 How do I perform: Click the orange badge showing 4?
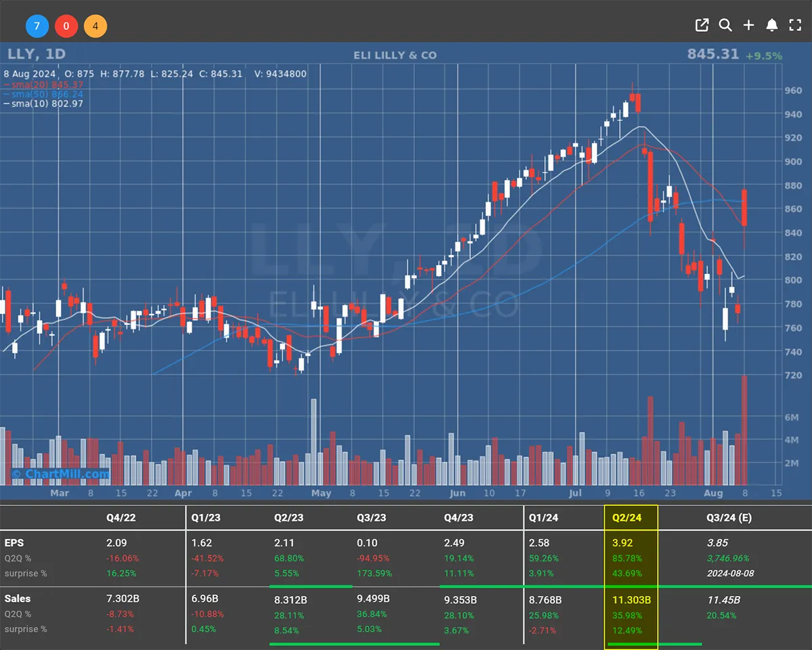point(95,27)
